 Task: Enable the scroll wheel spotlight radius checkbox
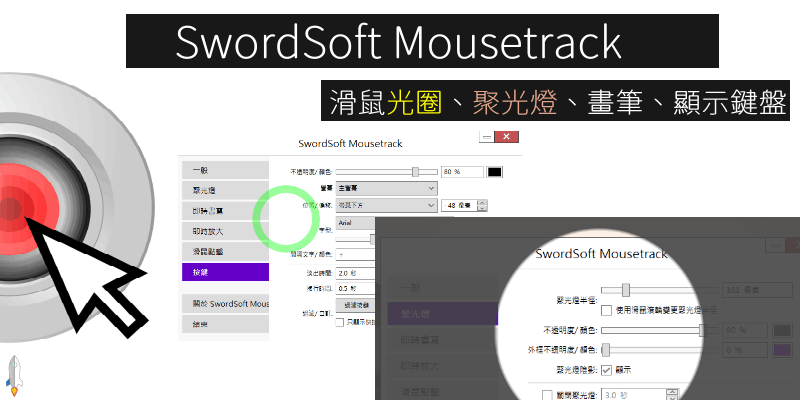(x=605, y=311)
